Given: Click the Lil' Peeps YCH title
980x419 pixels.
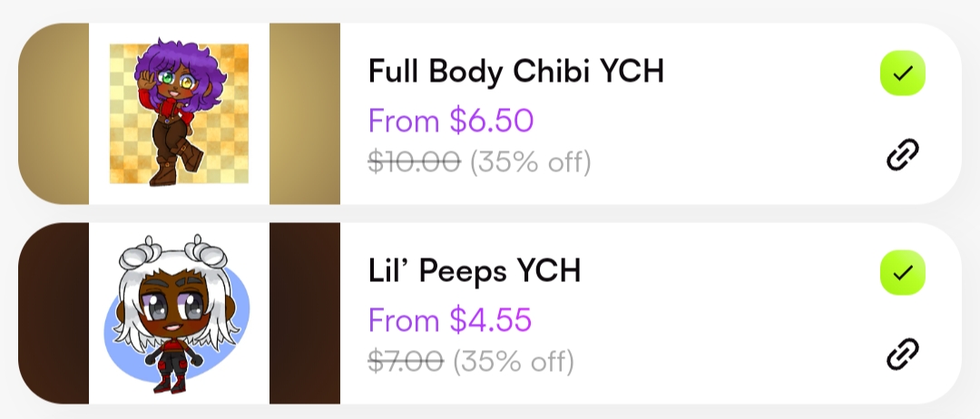Looking at the screenshot, I should tap(474, 270).
